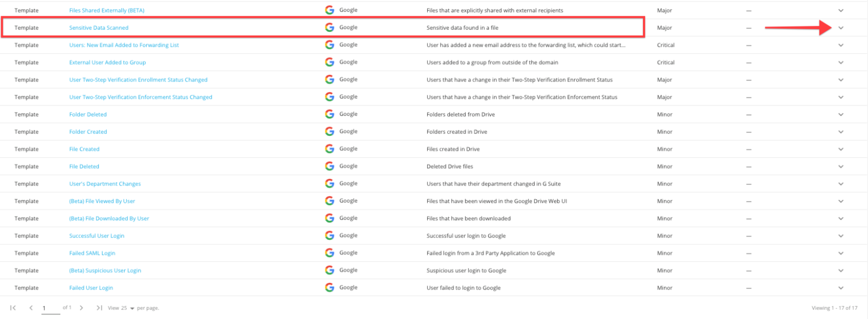Image resolution: width=868 pixels, height=319 pixels.
Task: Open the View 25 per page dropdown
Action: [132, 308]
